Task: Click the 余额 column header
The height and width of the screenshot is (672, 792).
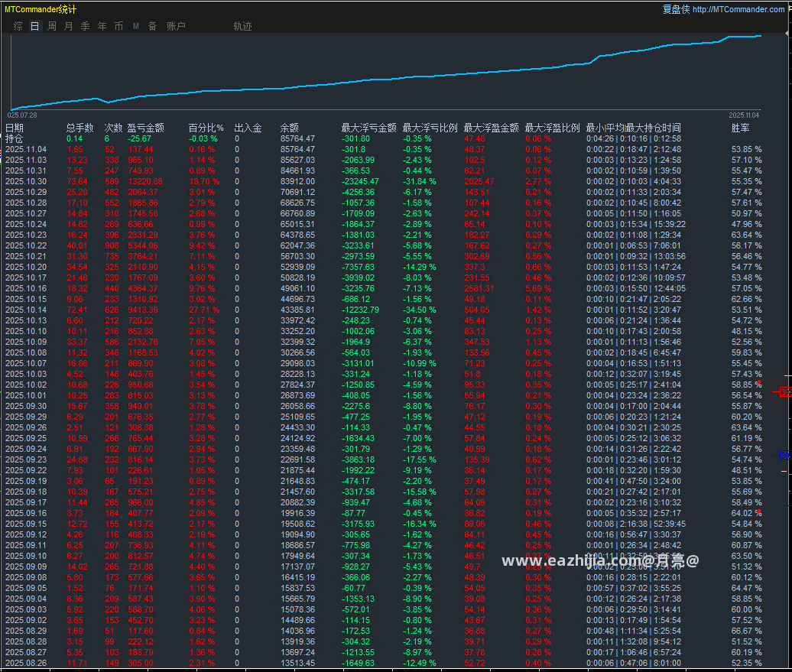Action: tap(290, 128)
